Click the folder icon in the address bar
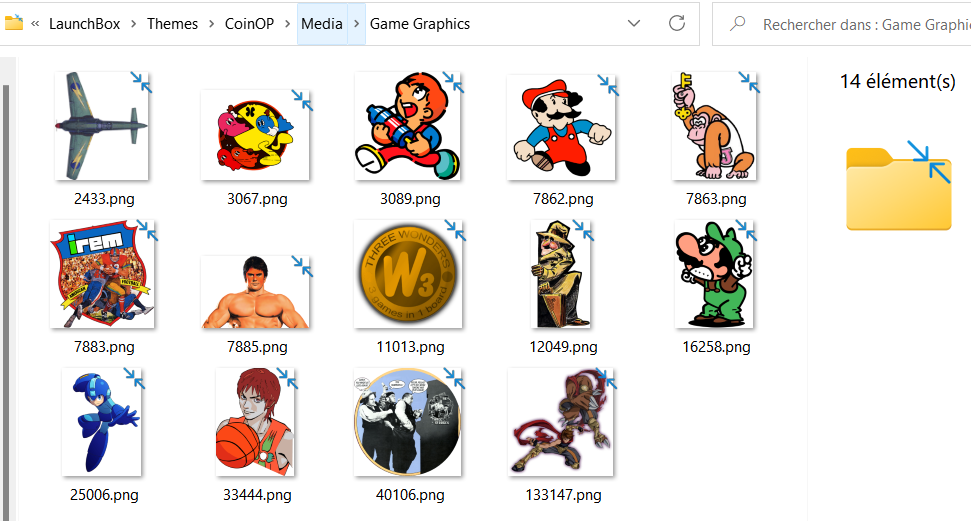 [x=13, y=24]
